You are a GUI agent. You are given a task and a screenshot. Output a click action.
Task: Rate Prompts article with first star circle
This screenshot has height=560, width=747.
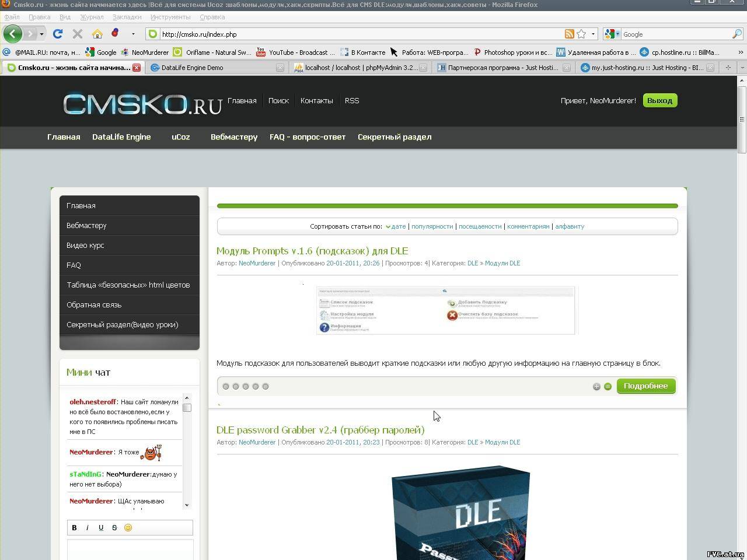[226, 386]
